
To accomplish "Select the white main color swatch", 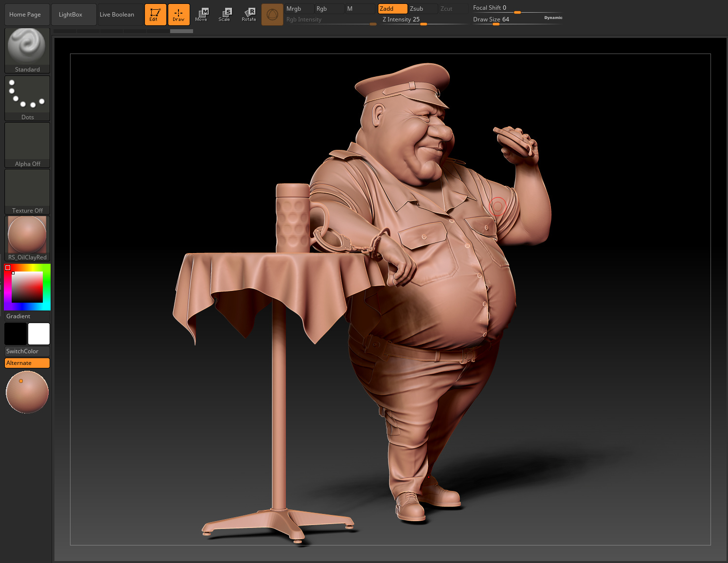I will 39,334.
